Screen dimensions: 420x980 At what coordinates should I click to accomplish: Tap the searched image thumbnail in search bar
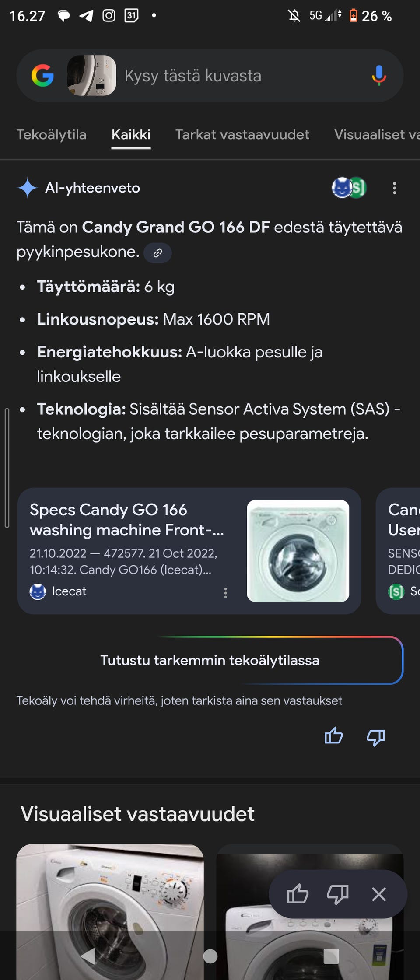pyautogui.click(x=92, y=76)
